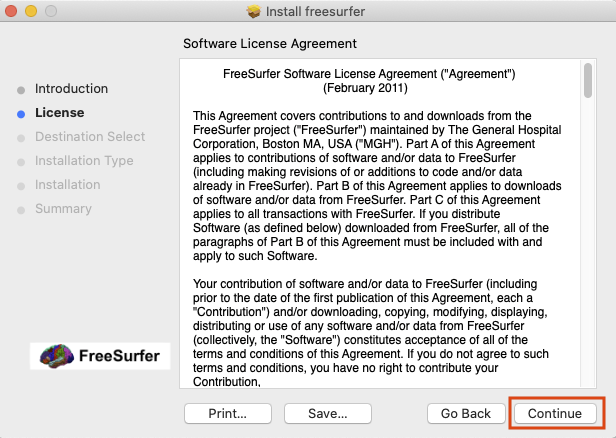Click the blue bullet beside License
The image size is (616, 438).
pos(21,113)
